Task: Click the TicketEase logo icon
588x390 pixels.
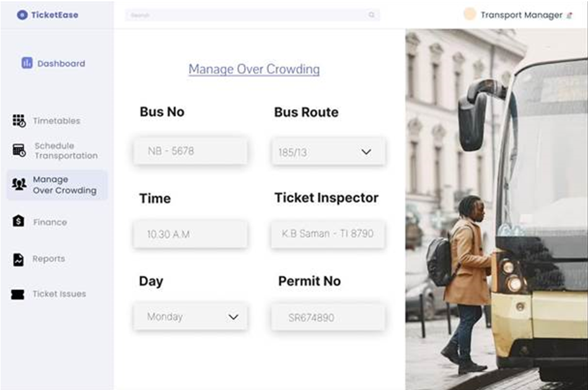Action: pos(22,15)
